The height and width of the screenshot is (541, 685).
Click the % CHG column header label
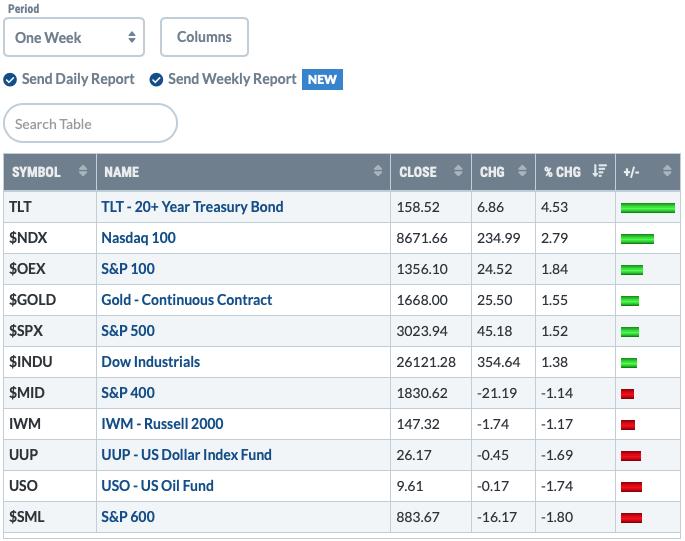pos(562,172)
